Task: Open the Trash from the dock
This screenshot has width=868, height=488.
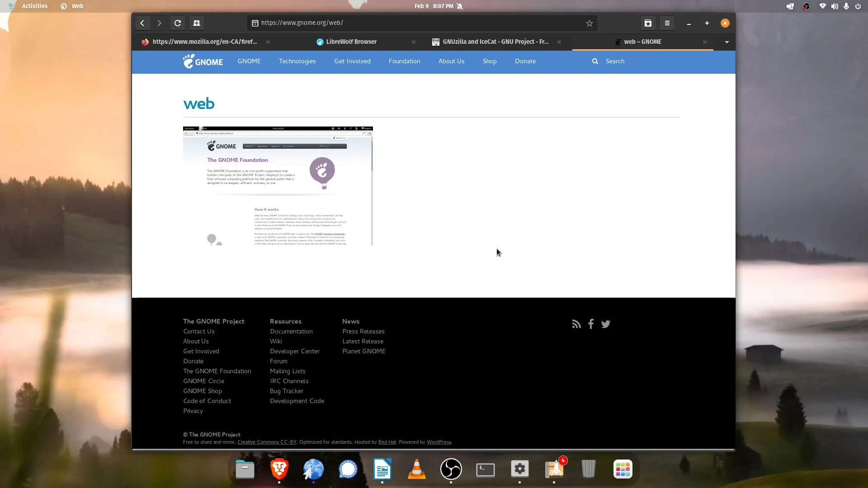Action: tap(588, 469)
